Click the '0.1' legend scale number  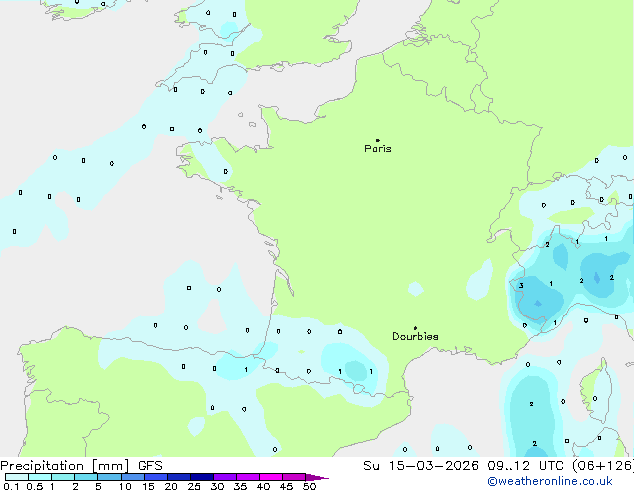[11, 486]
